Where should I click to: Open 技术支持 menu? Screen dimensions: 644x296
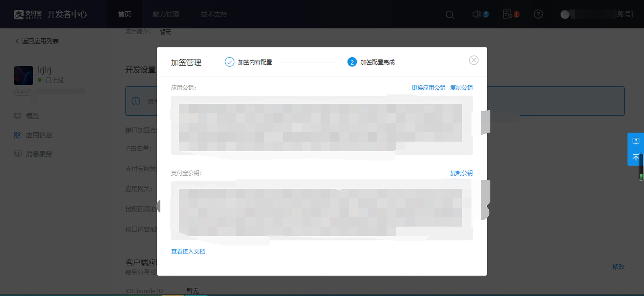pyautogui.click(x=214, y=14)
